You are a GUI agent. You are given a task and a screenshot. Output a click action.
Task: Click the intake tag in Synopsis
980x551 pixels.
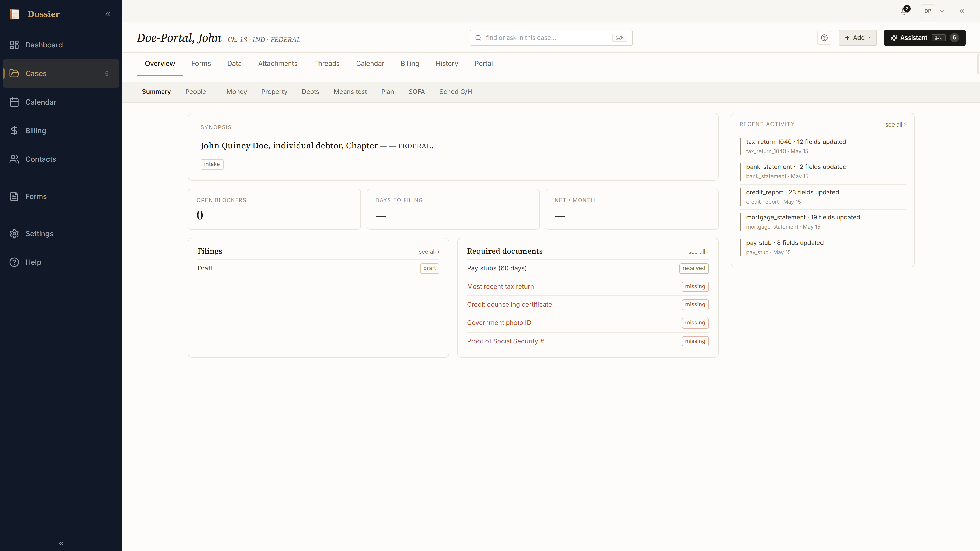(212, 164)
